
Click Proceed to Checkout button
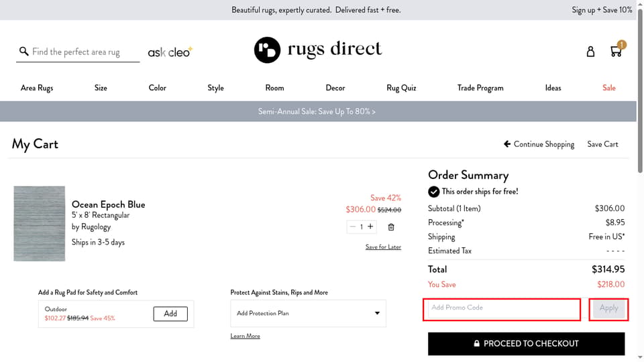click(x=526, y=343)
